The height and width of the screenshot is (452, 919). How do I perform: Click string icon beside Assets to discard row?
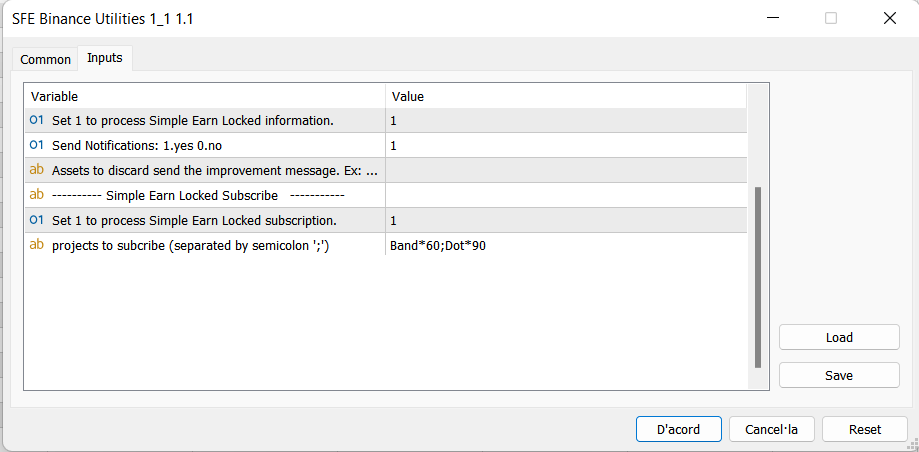(x=36, y=170)
